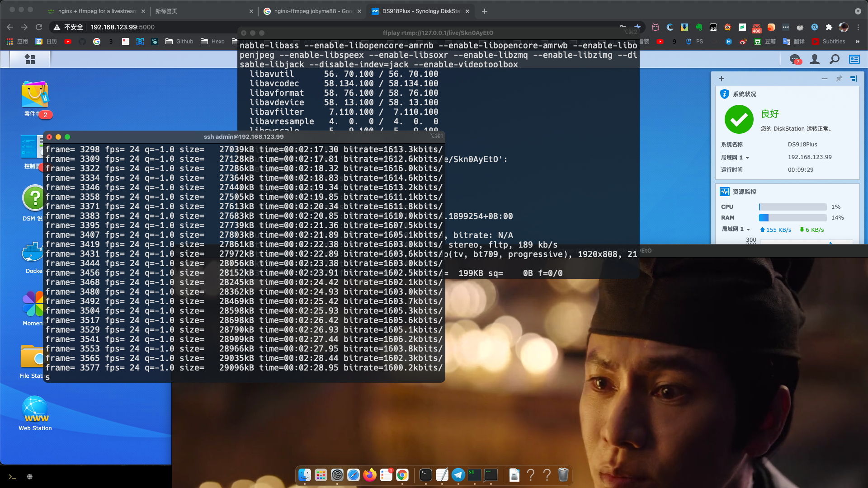Open Firefox from the Dock
Screen dimensions: 868x488
pos(370,475)
